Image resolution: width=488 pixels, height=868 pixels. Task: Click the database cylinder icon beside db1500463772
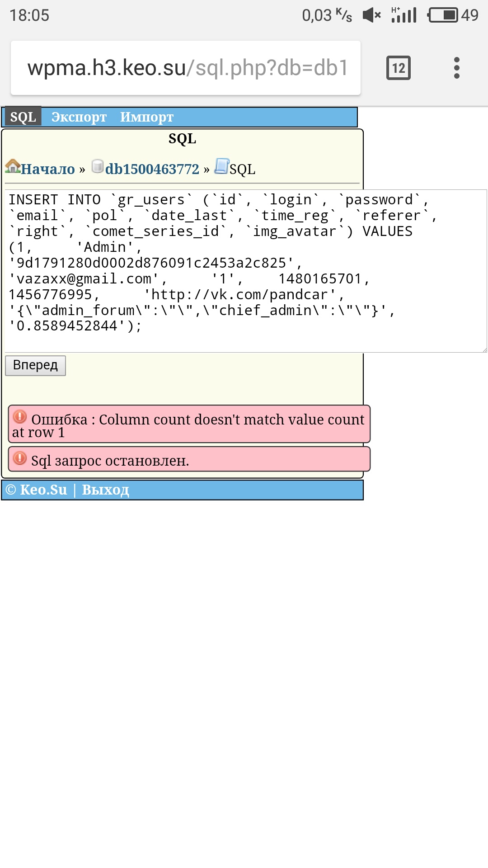tap(97, 166)
